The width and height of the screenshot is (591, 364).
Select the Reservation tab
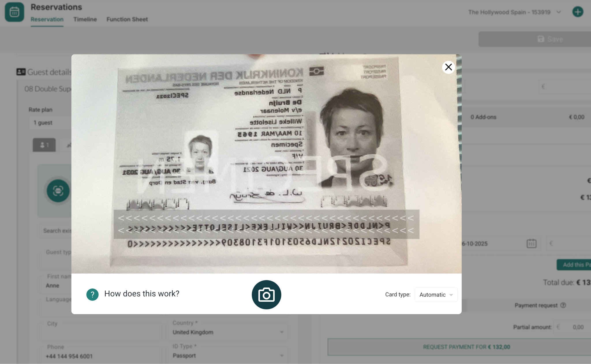click(x=47, y=19)
